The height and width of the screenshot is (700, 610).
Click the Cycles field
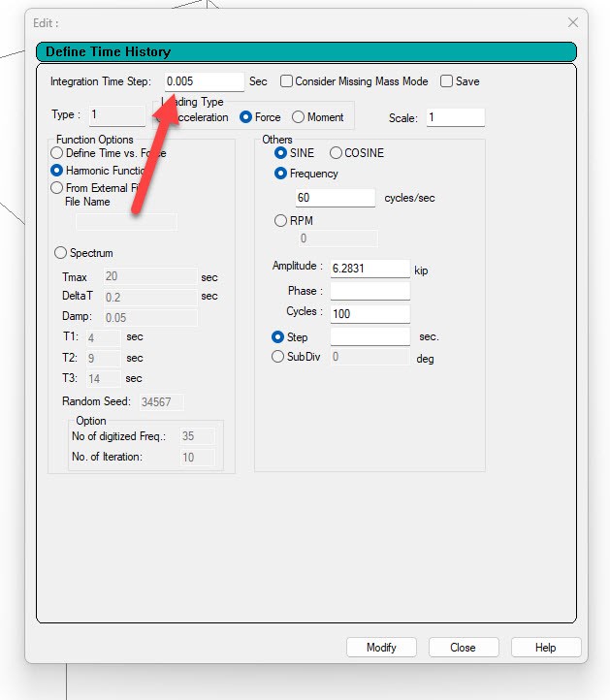tap(370, 314)
